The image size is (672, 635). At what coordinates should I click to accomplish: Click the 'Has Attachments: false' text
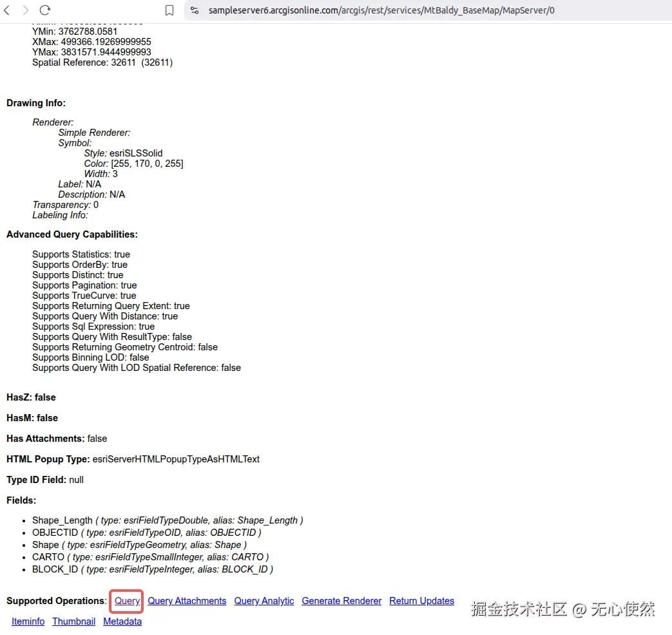(57, 439)
